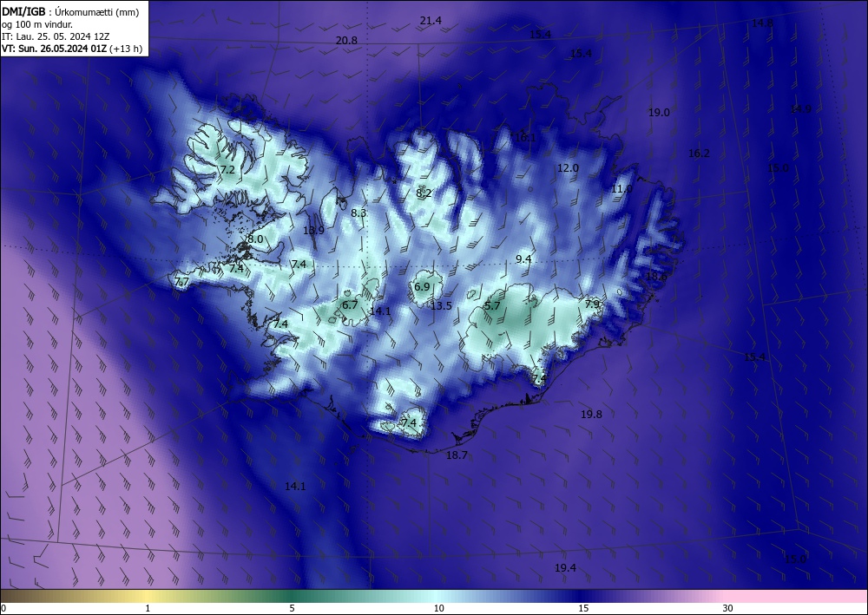
Task: Select the 20.8 value on the map
Action: pyautogui.click(x=346, y=41)
